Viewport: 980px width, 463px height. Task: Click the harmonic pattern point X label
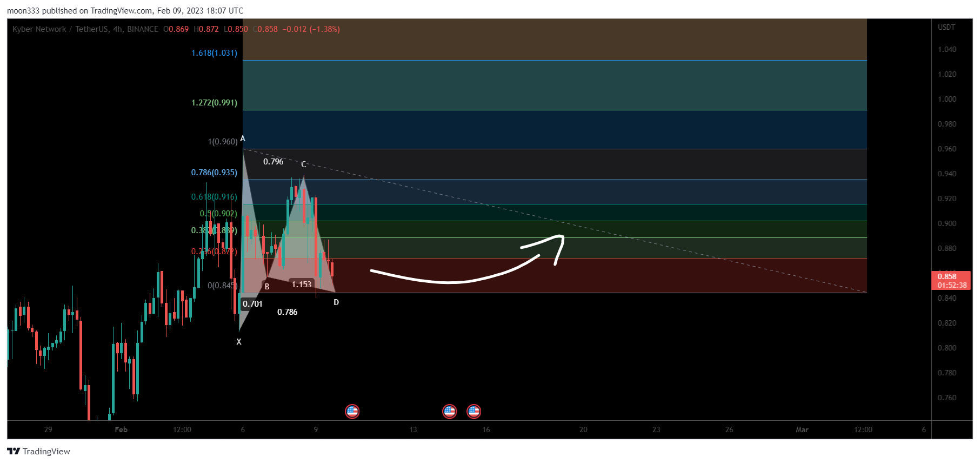(239, 342)
